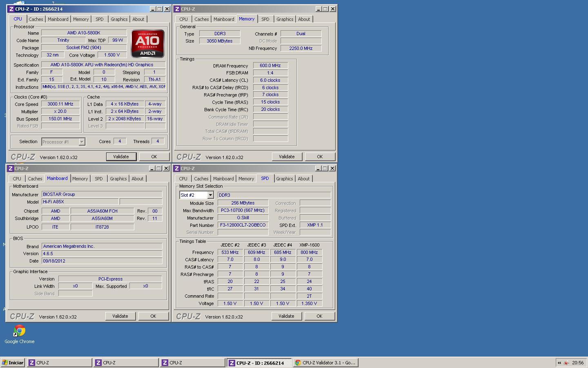Click the 20:56 taskbar clock
Image resolution: width=588 pixels, height=368 pixels.
point(578,363)
